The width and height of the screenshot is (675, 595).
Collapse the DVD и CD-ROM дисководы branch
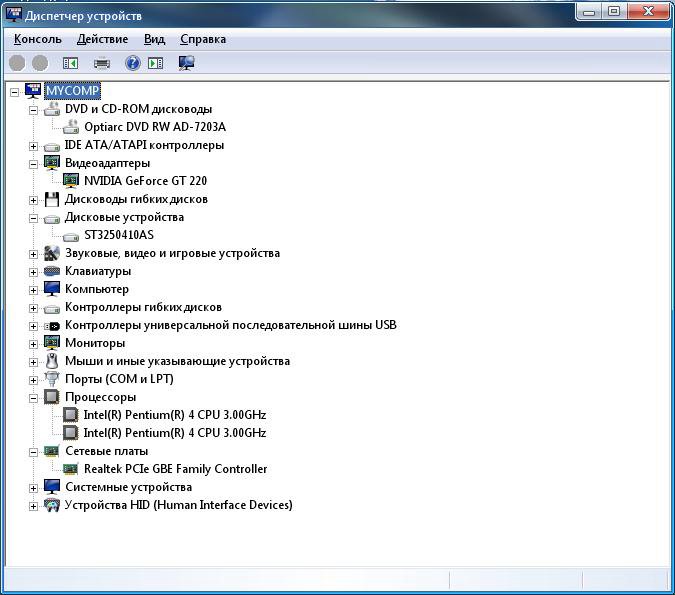(33, 110)
